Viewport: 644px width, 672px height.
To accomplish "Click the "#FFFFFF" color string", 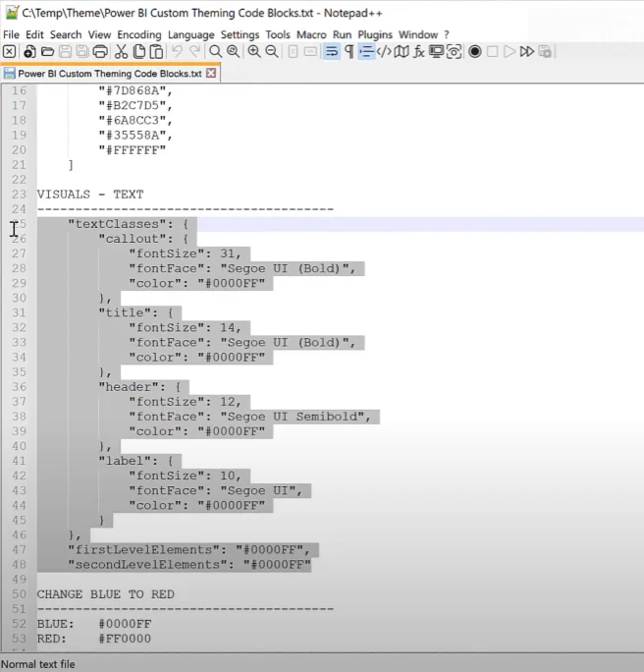I will [x=132, y=150].
